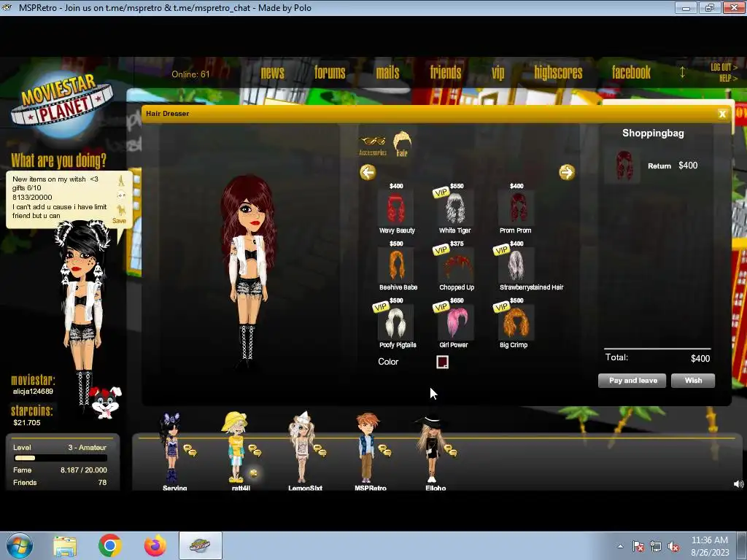Select the Girl Power pink hair
This screenshot has width=747, height=560.
456,322
